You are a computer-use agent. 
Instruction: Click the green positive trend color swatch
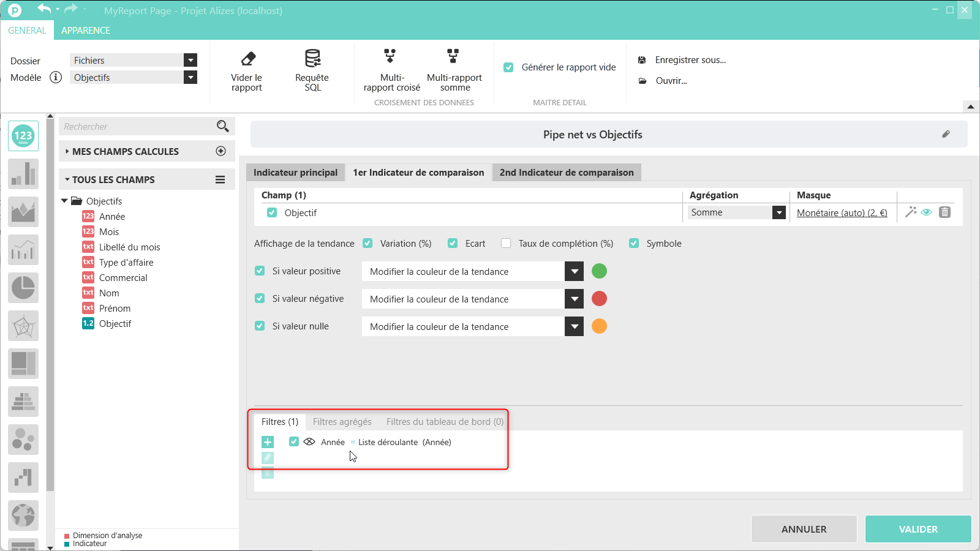[x=599, y=271]
